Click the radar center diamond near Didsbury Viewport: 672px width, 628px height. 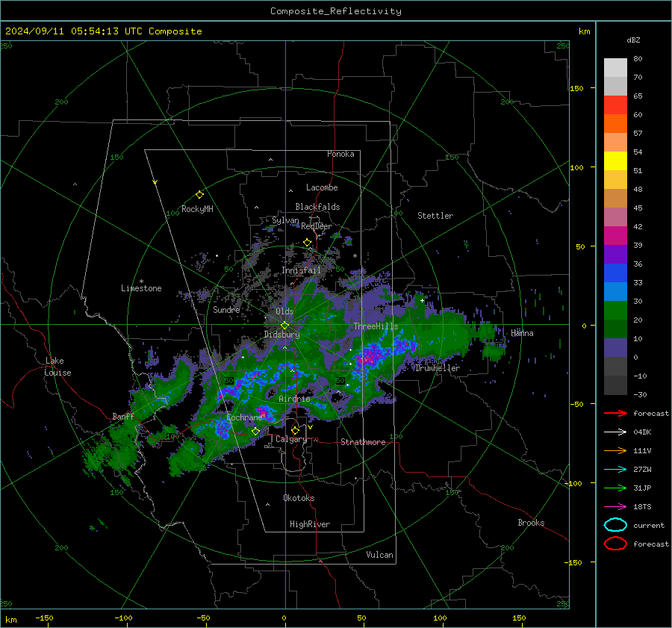pyautogui.click(x=285, y=326)
